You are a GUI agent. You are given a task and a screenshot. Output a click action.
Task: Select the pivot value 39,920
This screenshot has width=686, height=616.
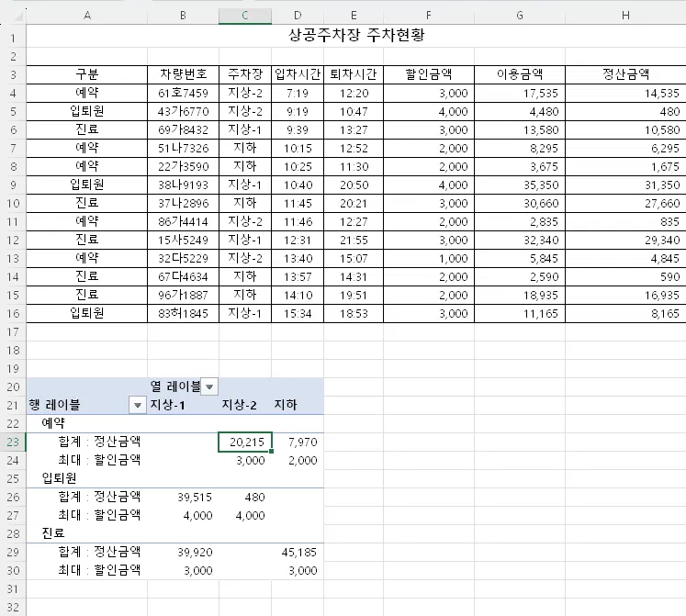pos(184,552)
